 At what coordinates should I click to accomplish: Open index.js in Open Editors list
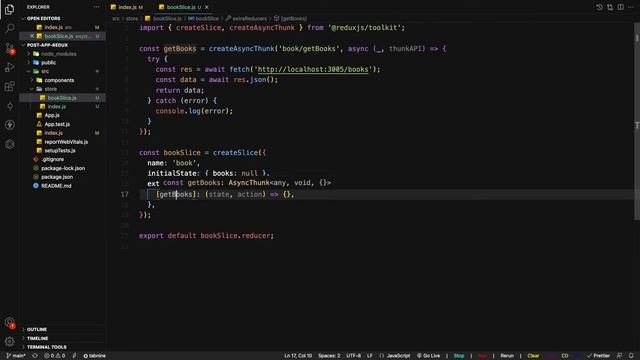tap(53, 27)
